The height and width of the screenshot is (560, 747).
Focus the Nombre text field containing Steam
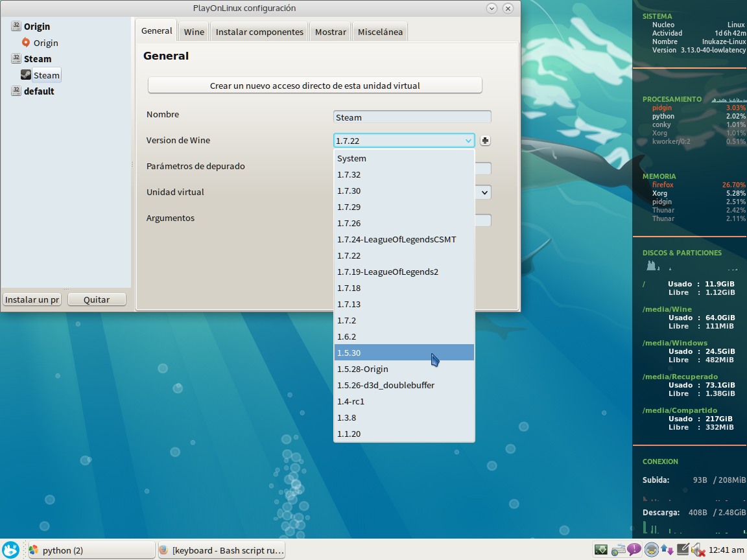[412, 117]
